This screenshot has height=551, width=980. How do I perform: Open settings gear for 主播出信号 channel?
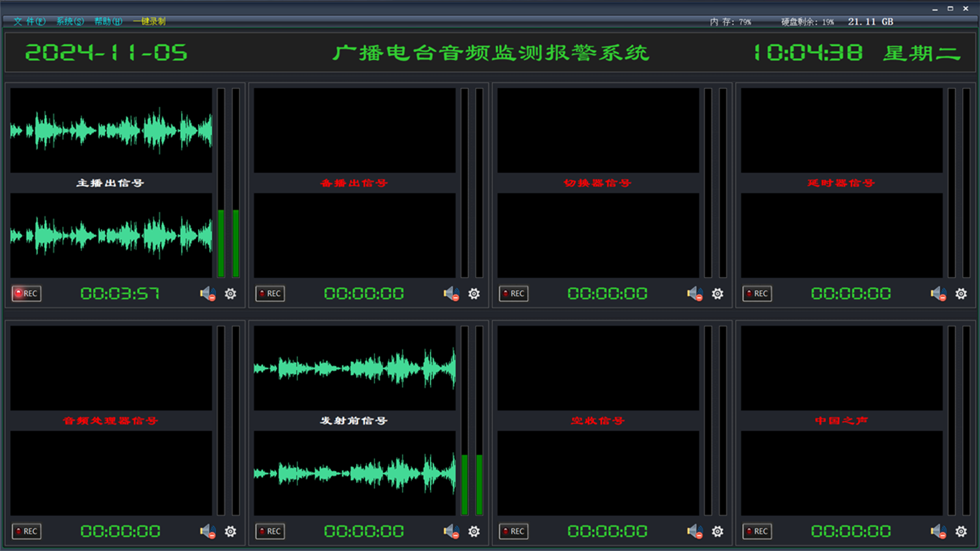coord(231,294)
